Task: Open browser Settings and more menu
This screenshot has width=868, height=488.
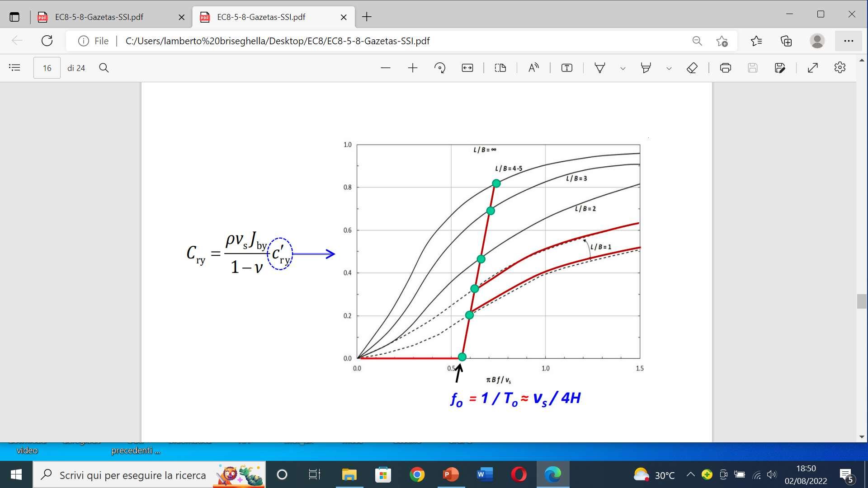Action: [x=849, y=41]
